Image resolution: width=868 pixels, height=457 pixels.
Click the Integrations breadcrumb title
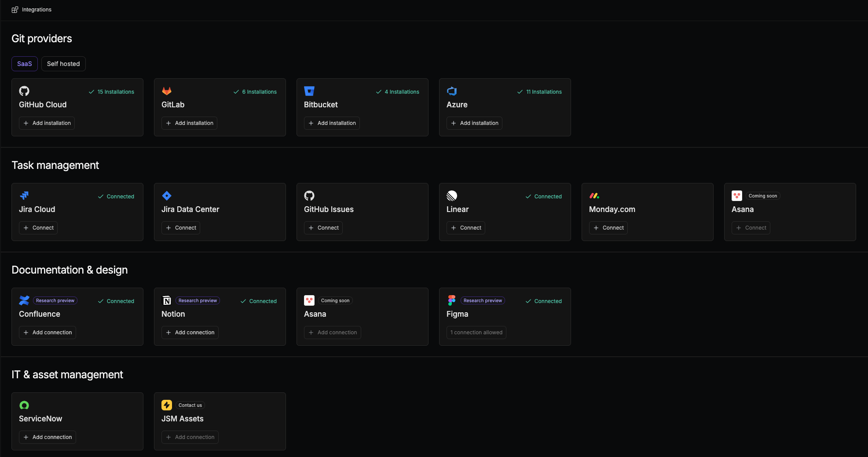[x=37, y=10]
